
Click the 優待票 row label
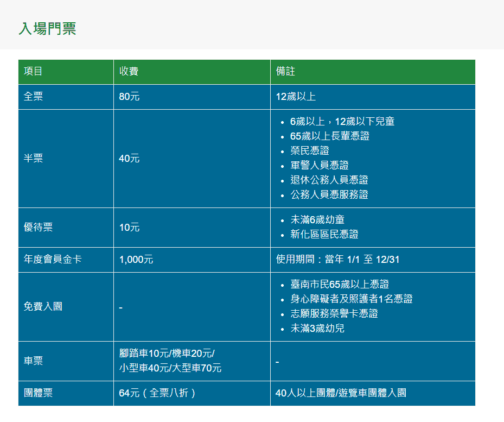click(x=38, y=228)
